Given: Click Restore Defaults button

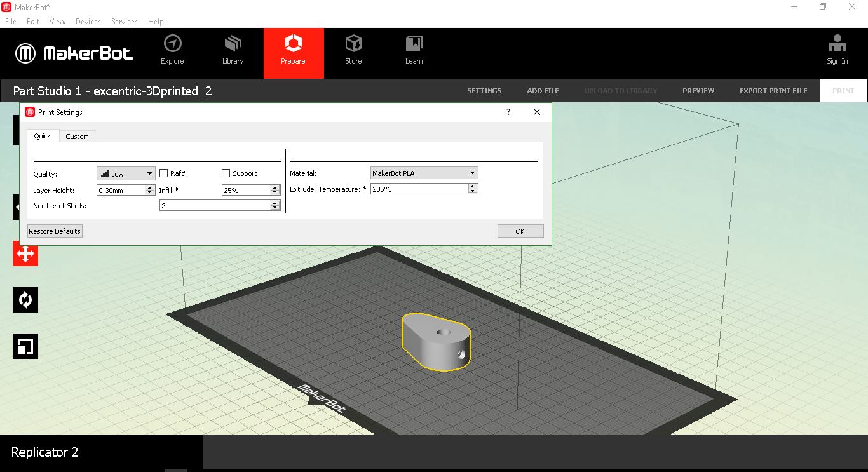Looking at the screenshot, I should pyautogui.click(x=55, y=231).
